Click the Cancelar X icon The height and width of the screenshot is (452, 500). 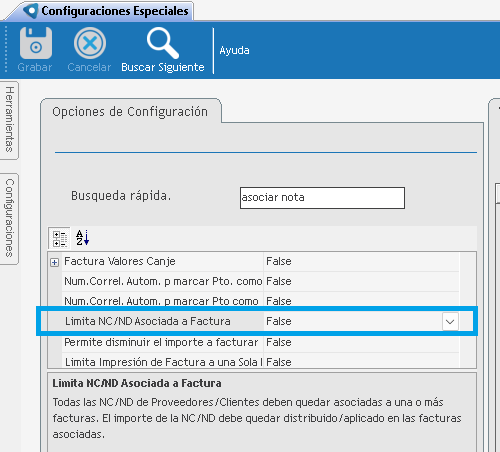(90, 43)
